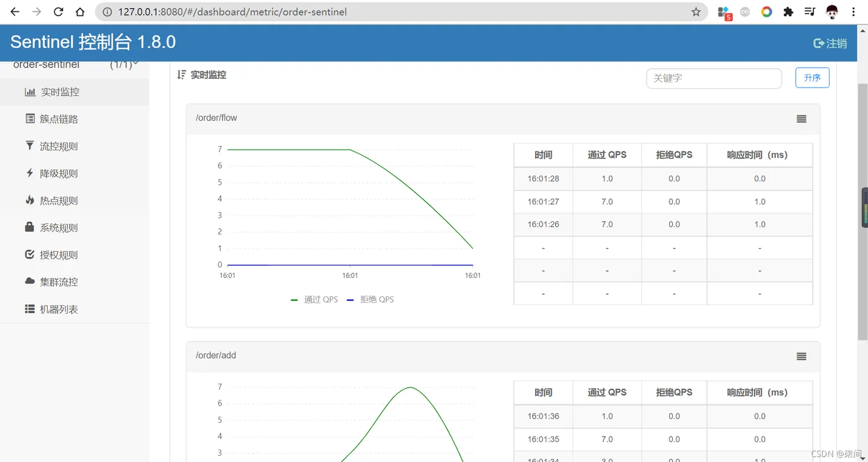
Task: Bookmark this page with the star
Action: click(x=696, y=12)
